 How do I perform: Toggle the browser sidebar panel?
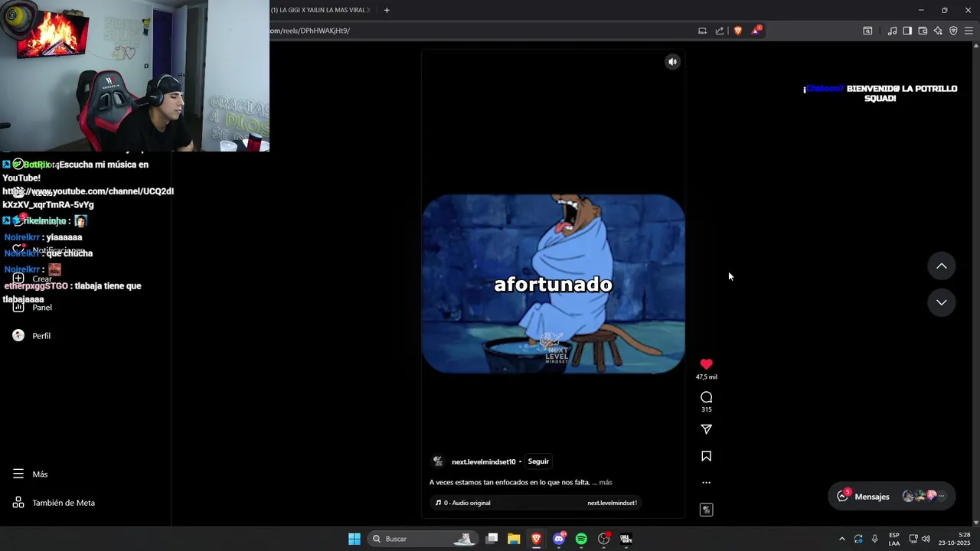907,31
